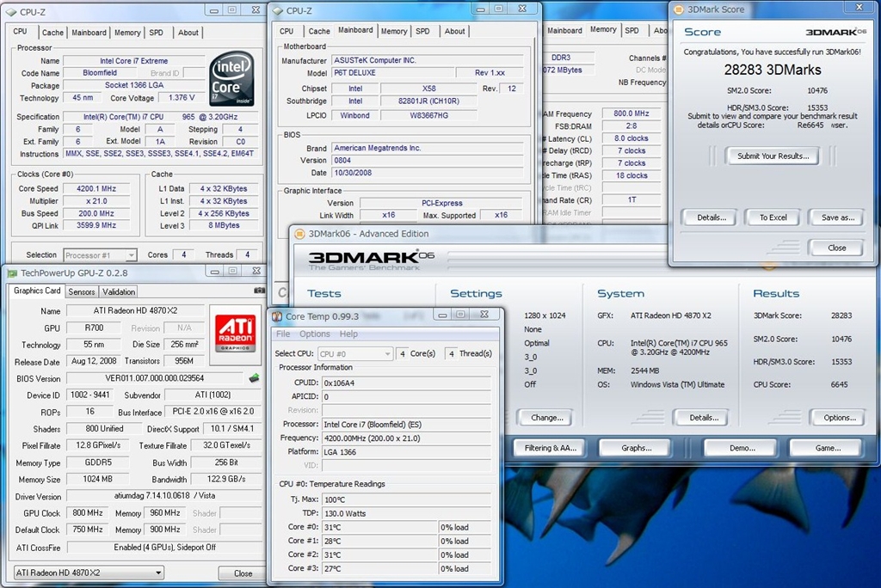This screenshot has width=881, height=588.
Task: Click the Intel Core i7 logo in CPU-Z
Action: [x=231, y=77]
